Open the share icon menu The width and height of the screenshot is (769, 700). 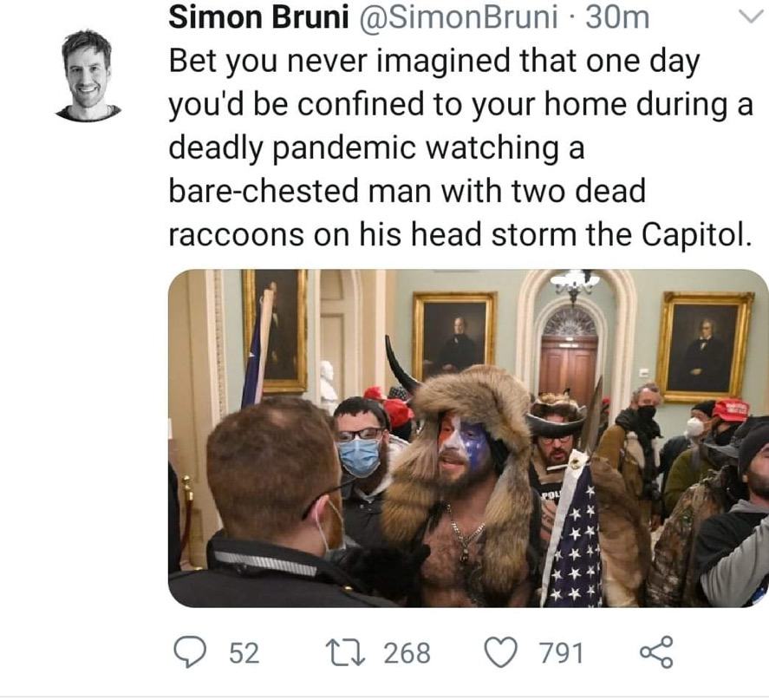656,652
